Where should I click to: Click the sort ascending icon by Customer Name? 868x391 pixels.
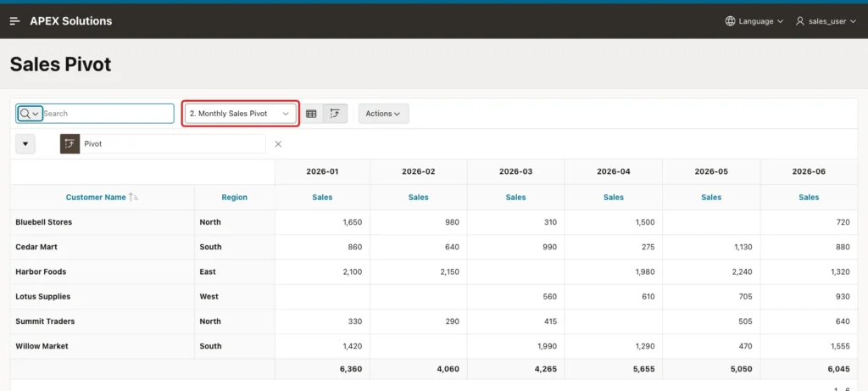click(x=133, y=197)
